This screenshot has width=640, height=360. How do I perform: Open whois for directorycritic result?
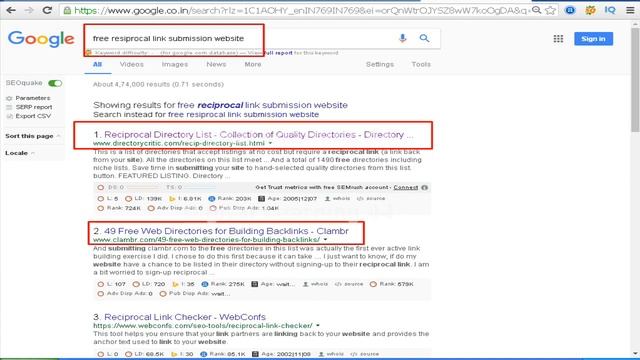click(338, 198)
